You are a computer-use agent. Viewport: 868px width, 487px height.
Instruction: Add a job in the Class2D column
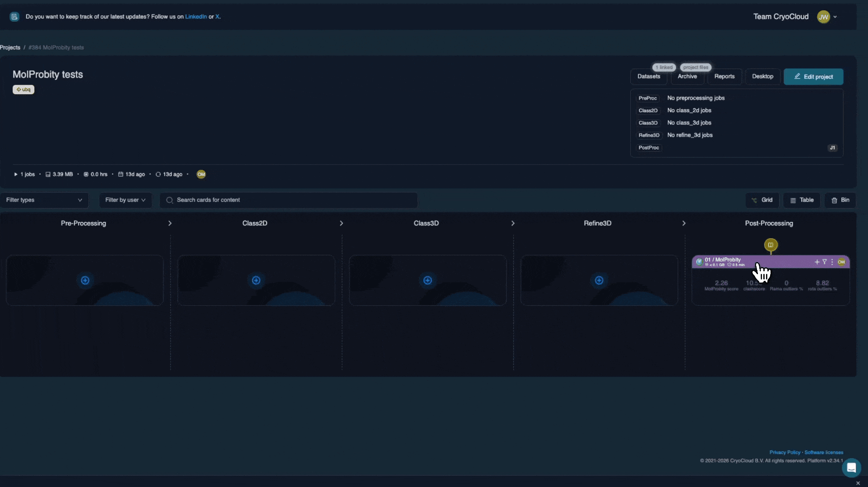[x=256, y=280]
